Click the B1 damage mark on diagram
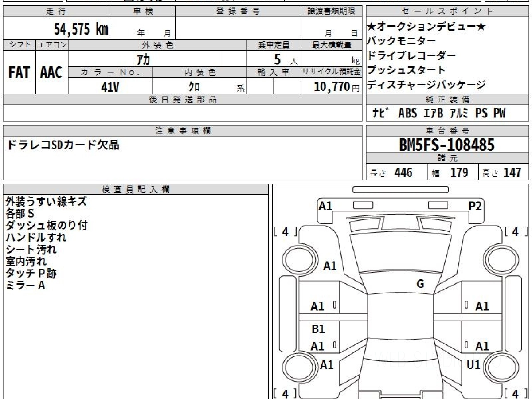Screen dimensions: 532x399 click(x=318, y=329)
